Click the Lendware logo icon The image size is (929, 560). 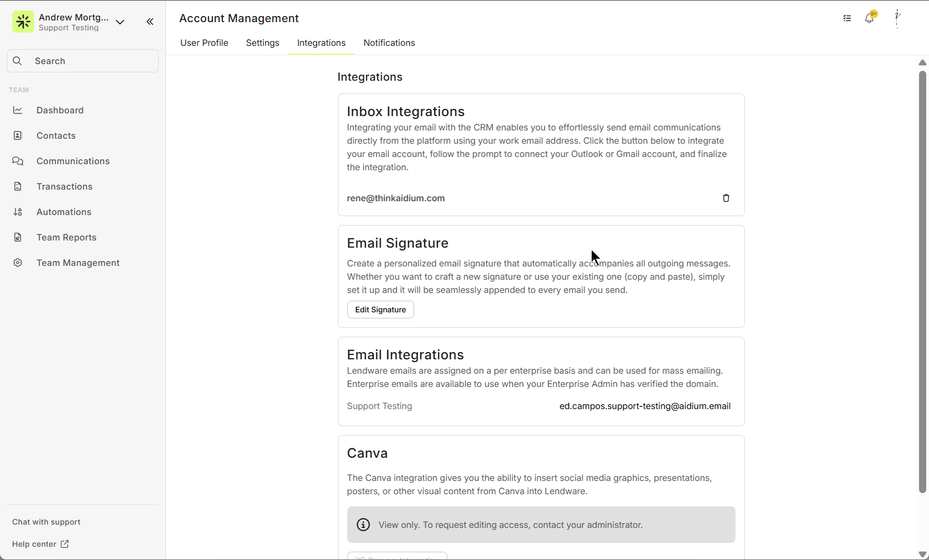23,22
